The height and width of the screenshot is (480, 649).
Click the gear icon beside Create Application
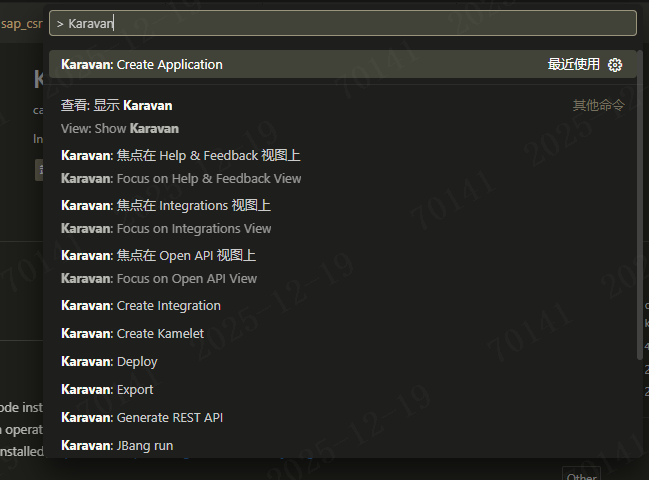click(x=615, y=65)
